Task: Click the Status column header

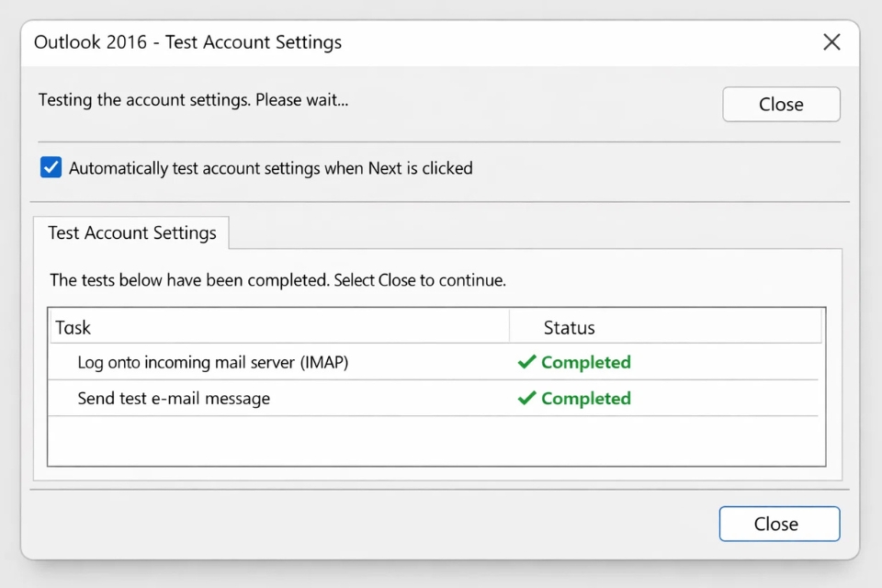Action: (569, 327)
